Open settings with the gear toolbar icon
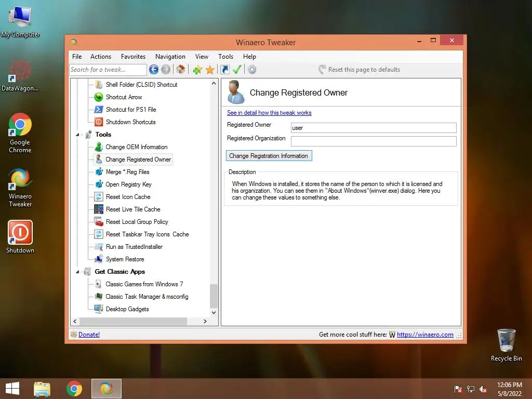The height and width of the screenshot is (399, 532). click(x=252, y=70)
